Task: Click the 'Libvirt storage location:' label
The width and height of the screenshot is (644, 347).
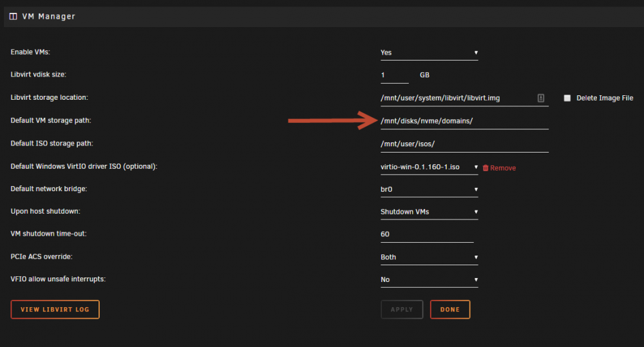Action: (x=50, y=97)
